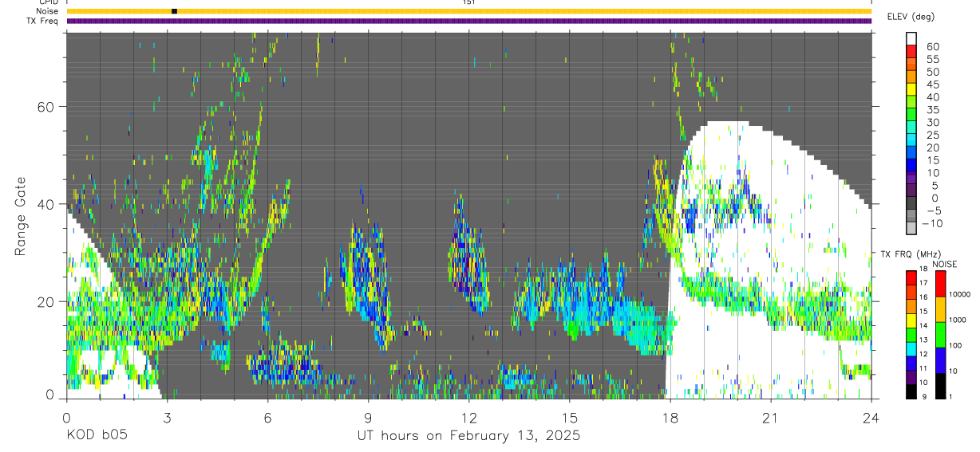
Task: Click the x-axis tick label "6"
Action: pos(267,418)
